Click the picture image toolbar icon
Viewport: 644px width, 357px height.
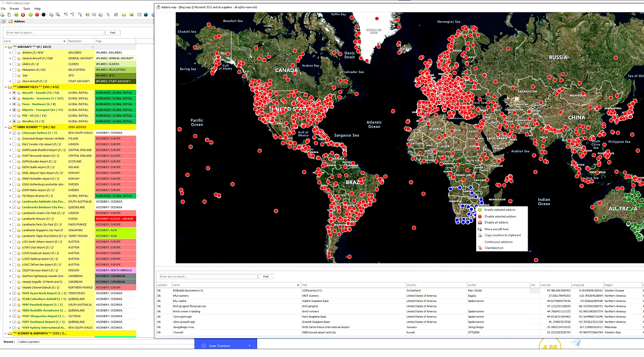click(x=132, y=15)
